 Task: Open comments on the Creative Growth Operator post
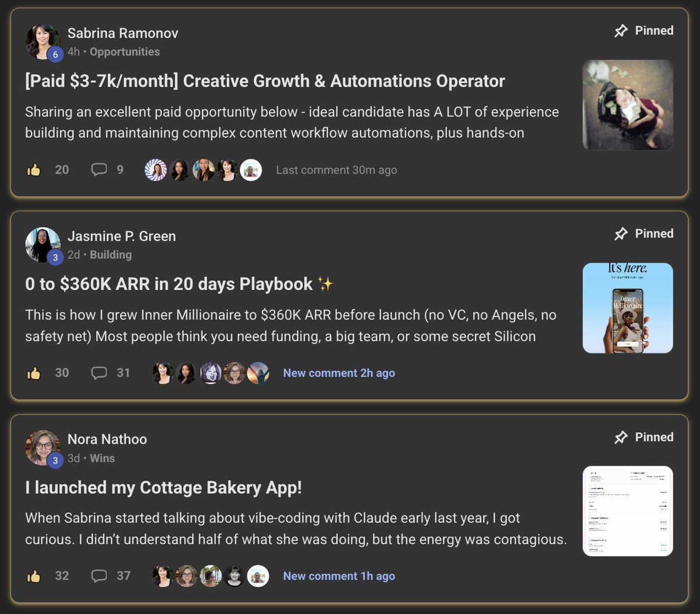(x=100, y=170)
